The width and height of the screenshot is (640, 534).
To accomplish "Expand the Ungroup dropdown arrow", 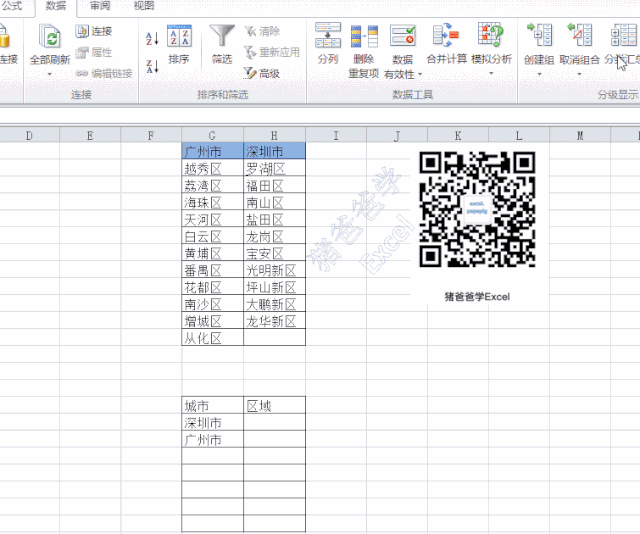I will tap(580, 74).
